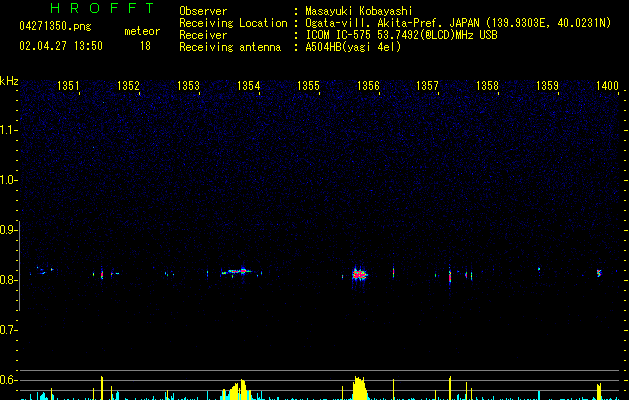The height and width of the screenshot is (400, 629).
Task: Click the meteor count value 18
Action: 145,46
